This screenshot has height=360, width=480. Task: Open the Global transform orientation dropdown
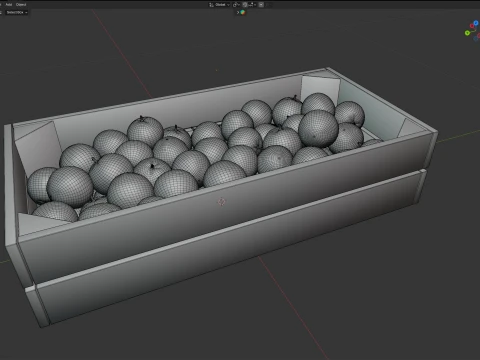(x=219, y=5)
